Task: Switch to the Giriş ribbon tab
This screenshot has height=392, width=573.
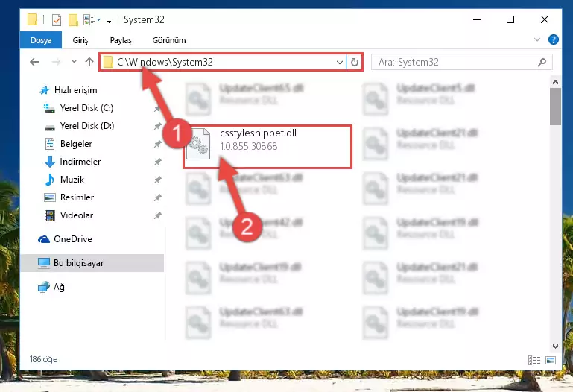Action: coord(80,40)
